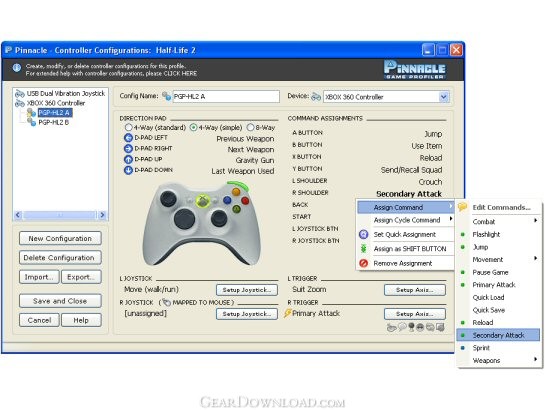Image resolution: width=545 pixels, height=410 pixels.
Task: Click the Delete Configuration button
Action: click(60, 258)
